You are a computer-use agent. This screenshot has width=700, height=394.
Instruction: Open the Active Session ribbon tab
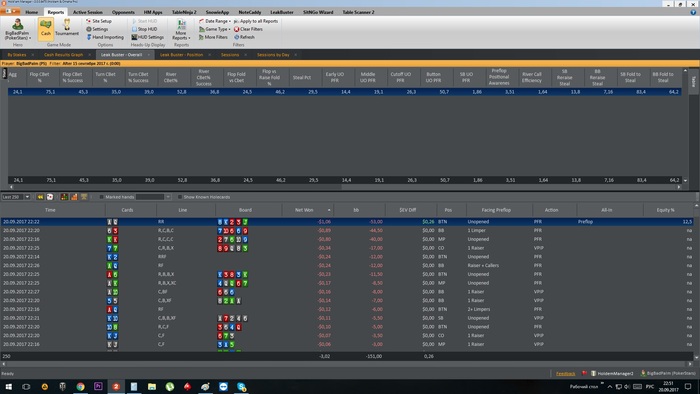88,12
